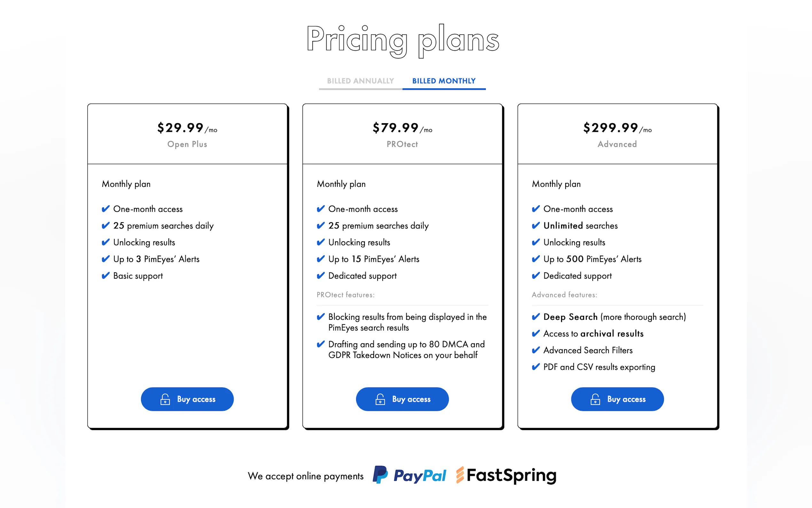Buy access to the $79.99 PROtect plan

(x=402, y=399)
